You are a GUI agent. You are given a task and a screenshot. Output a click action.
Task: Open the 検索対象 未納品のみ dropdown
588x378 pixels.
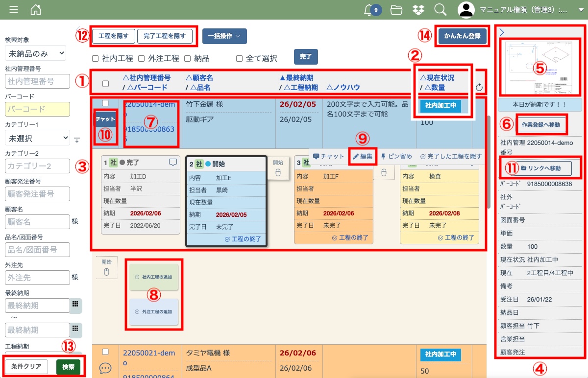point(35,53)
